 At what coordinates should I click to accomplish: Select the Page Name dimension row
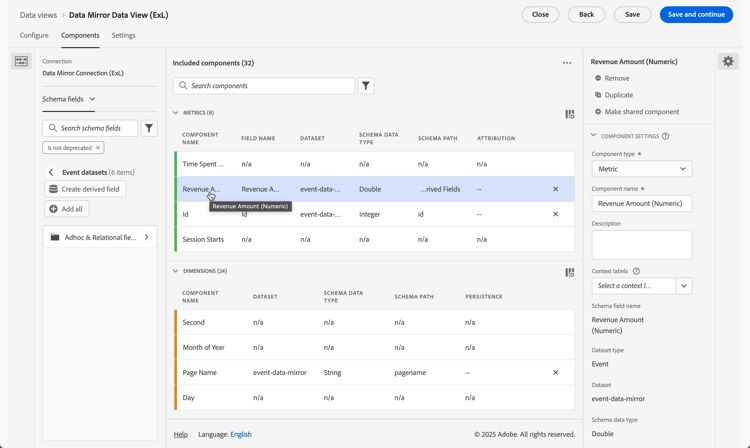tap(375, 372)
